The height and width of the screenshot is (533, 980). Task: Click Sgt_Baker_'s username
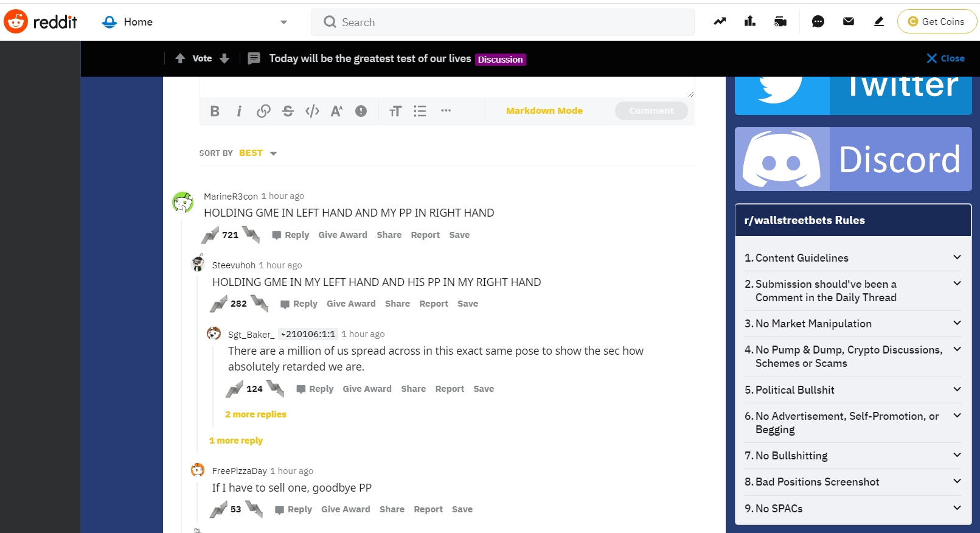(x=251, y=334)
